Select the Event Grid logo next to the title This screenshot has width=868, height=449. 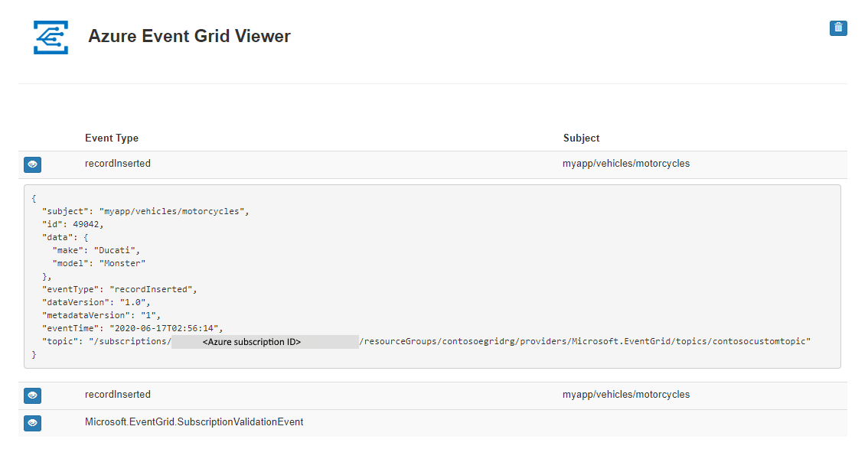[x=50, y=36]
